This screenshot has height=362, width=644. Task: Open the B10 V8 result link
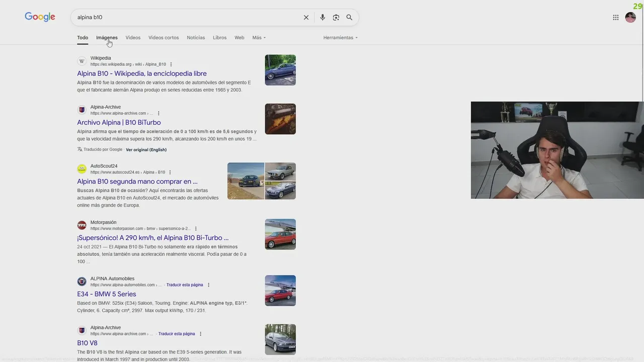[x=87, y=343]
